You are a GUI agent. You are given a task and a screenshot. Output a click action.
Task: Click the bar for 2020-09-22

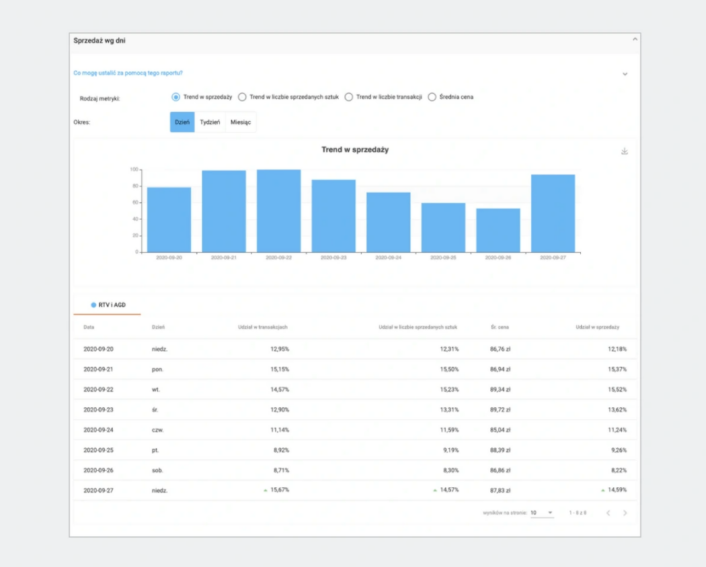[279, 210]
